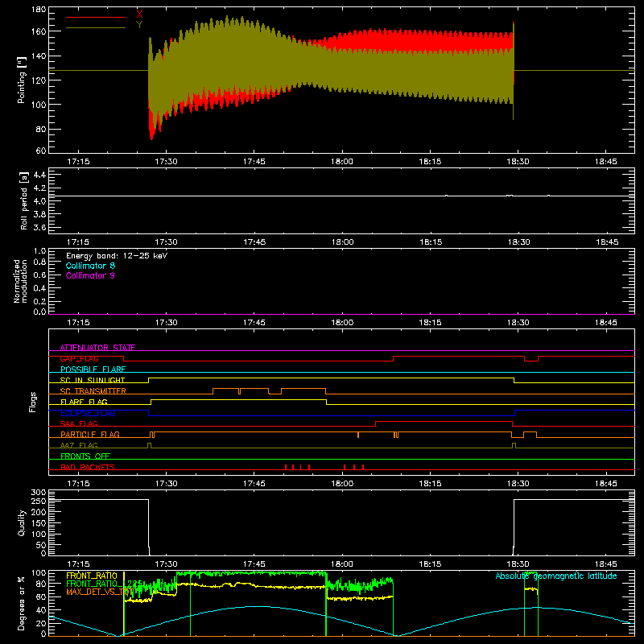Click the Quality axis title
This screenshot has height=644, width=644.
22,522
